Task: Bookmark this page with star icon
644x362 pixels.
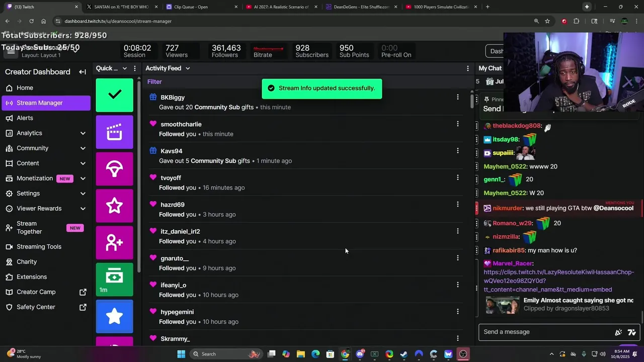Action: pos(547,21)
